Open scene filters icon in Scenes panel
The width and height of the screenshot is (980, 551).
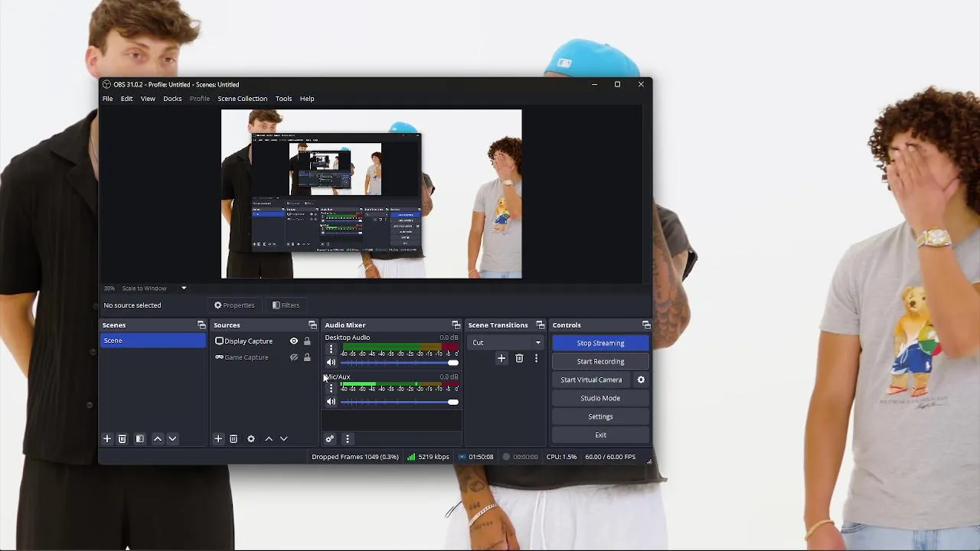pos(139,439)
